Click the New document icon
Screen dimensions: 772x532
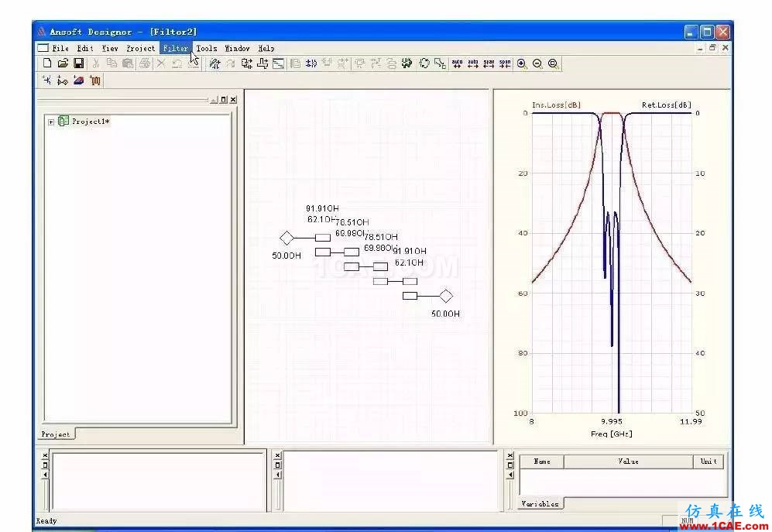47,63
